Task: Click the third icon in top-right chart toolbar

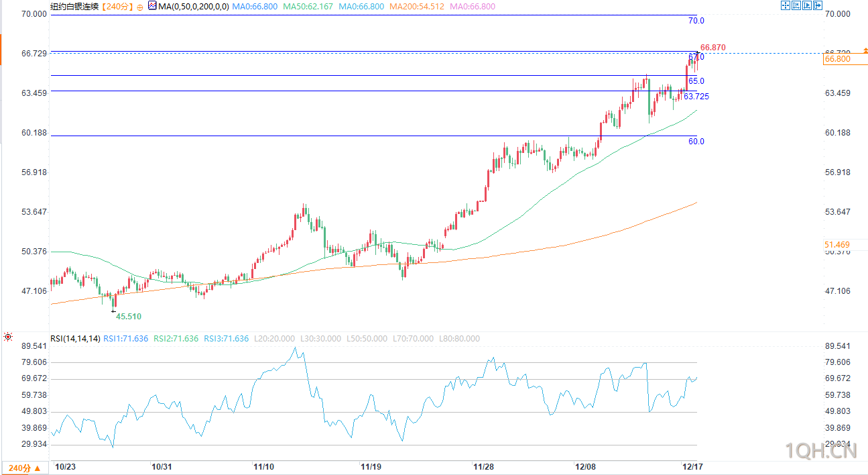Action: pos(807,5)
